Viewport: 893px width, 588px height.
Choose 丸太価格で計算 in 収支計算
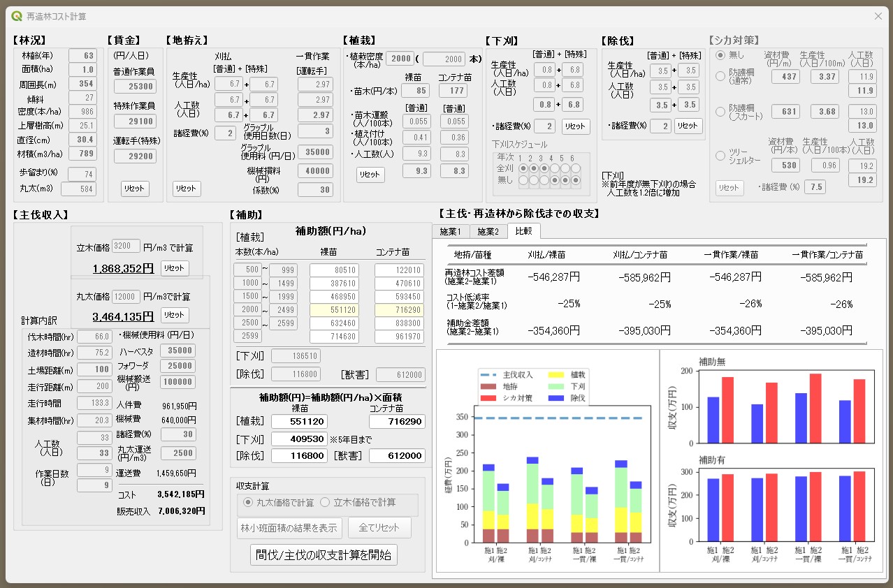tap(248, 502)
